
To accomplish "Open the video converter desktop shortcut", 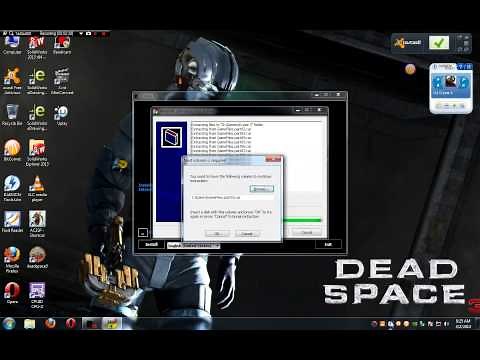I will point(62,81).
